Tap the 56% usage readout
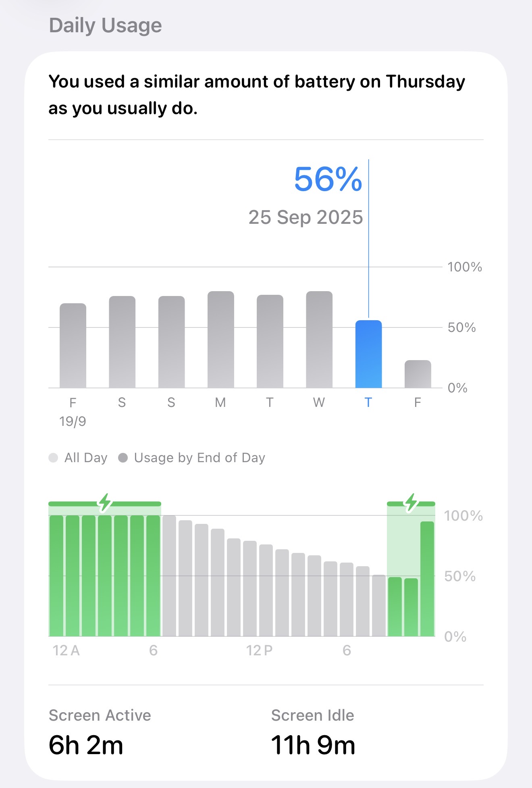Screen dimensions: 532x788 (328, 179)
